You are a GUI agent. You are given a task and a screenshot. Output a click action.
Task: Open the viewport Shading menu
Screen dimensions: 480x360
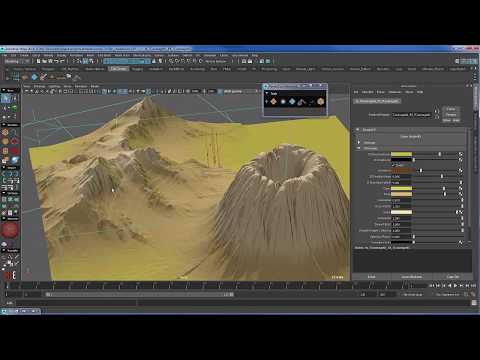pos(39,86)
